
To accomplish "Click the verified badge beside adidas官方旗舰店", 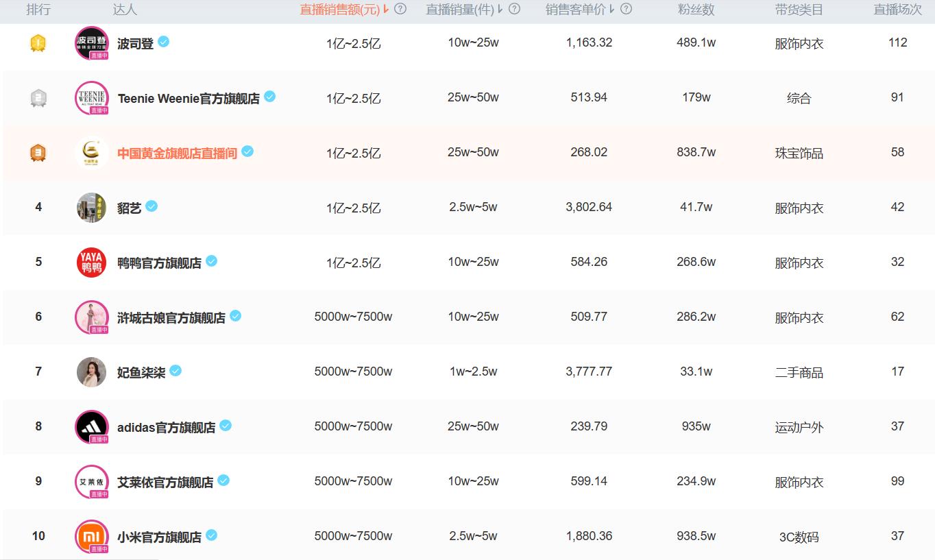I will point(226,426).
